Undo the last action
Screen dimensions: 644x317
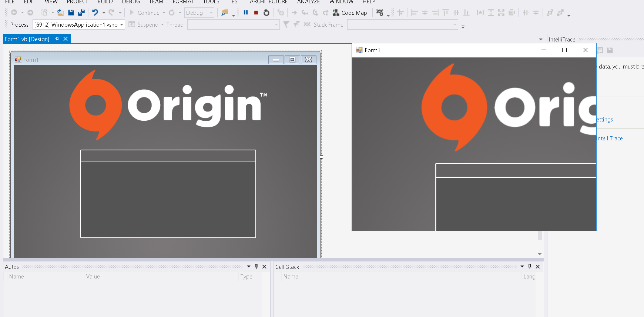click(95, 13)
